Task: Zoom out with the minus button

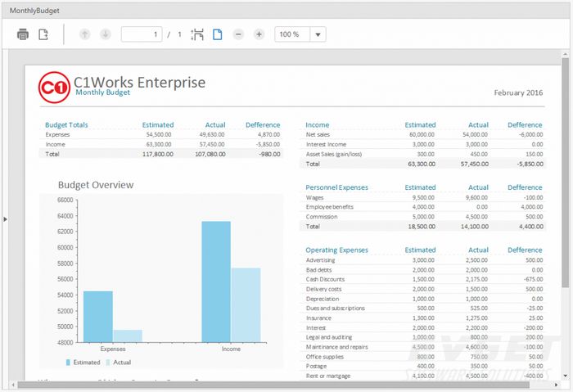Action: (x=238, y=34)
